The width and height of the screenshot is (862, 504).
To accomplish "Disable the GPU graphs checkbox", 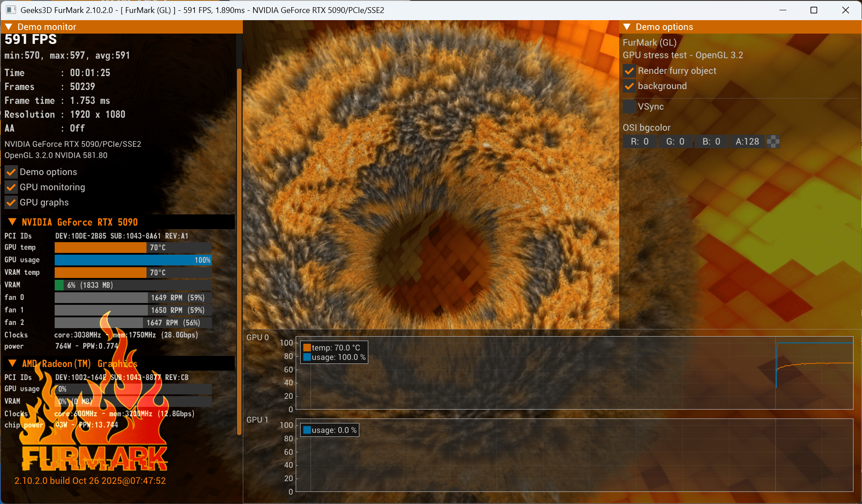I will [x=11, y=203].
